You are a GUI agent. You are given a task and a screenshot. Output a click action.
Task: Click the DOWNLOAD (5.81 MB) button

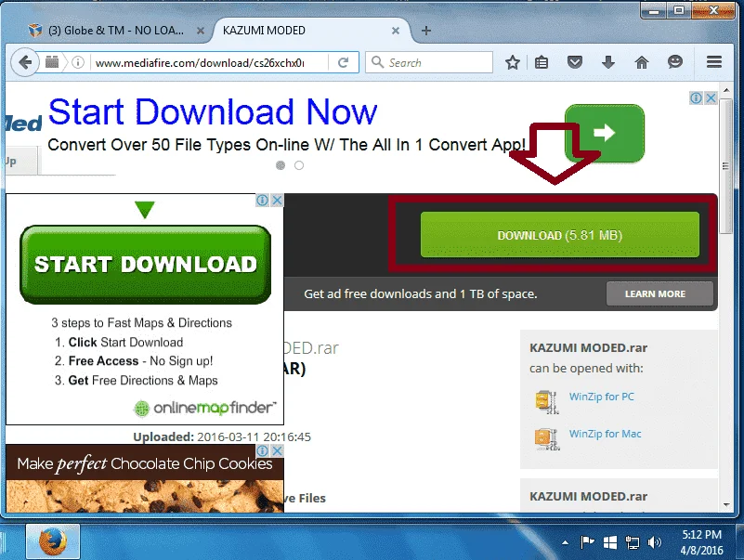[x=560, y=235]
